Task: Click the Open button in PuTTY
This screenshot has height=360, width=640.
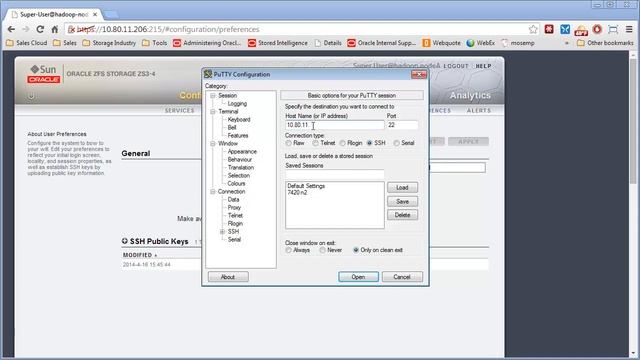Action: 358,277
